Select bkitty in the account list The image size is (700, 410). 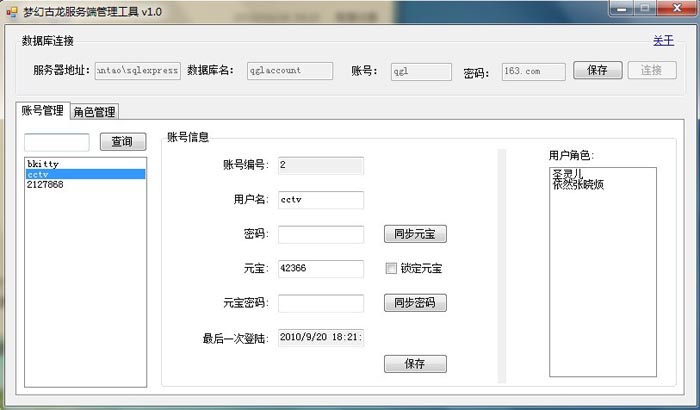point(41,163)
